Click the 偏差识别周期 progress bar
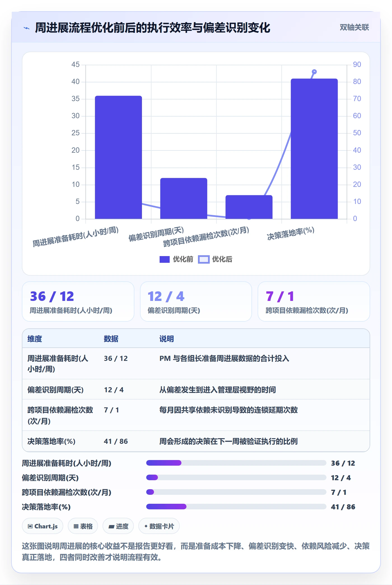This screenshot has width=392, height=585. [236, 477]
